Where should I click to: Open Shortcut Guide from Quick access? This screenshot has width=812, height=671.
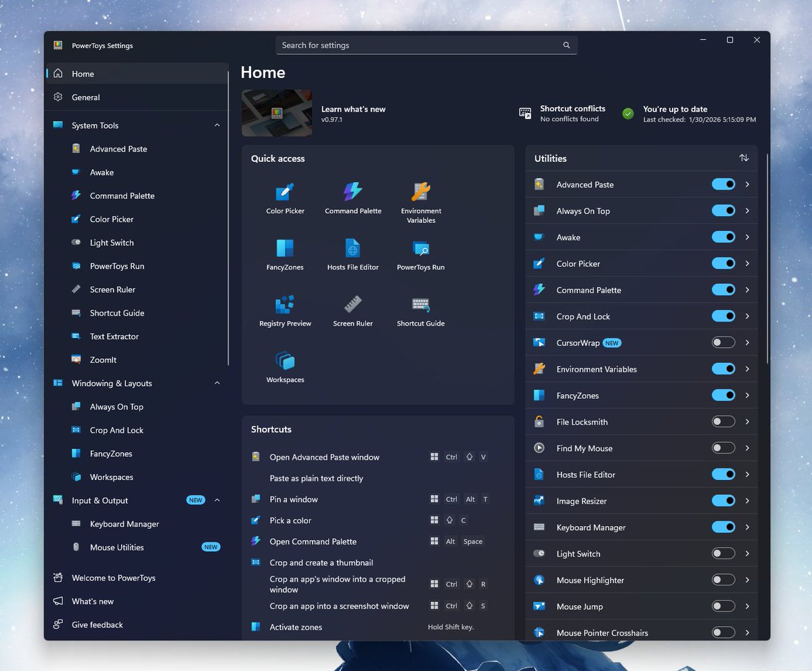pyautogui.click(x=421, y=310)
